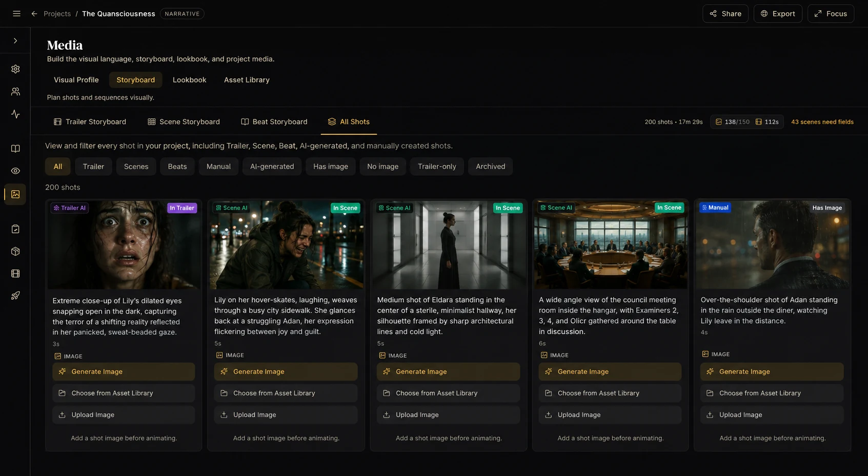This screenshot has width=868, height=476.
Task: Open the eye icon in sidebar
Action: (15, 171)
